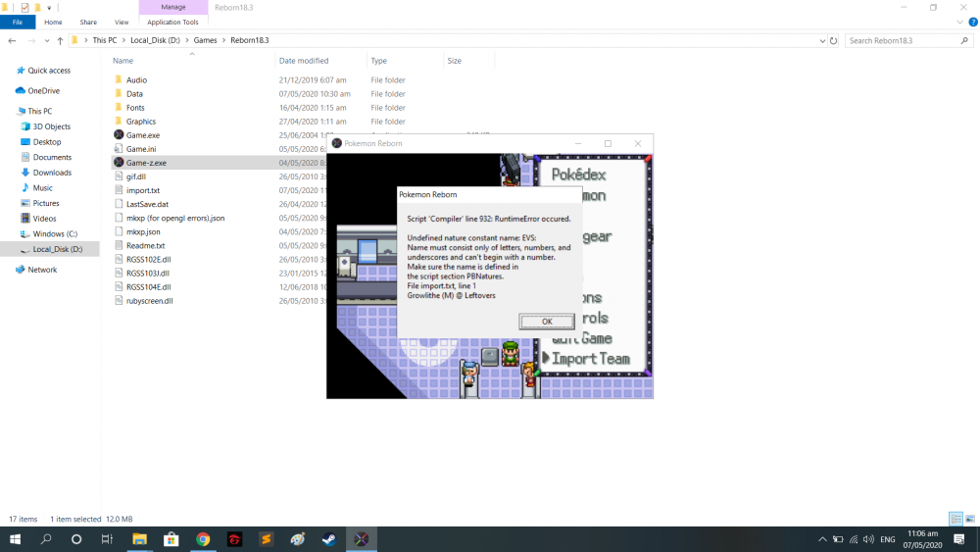The width and height of the screenshot is (980, 552).
Task: Navigate to This PC in breadcrumb
Action: 105,40
